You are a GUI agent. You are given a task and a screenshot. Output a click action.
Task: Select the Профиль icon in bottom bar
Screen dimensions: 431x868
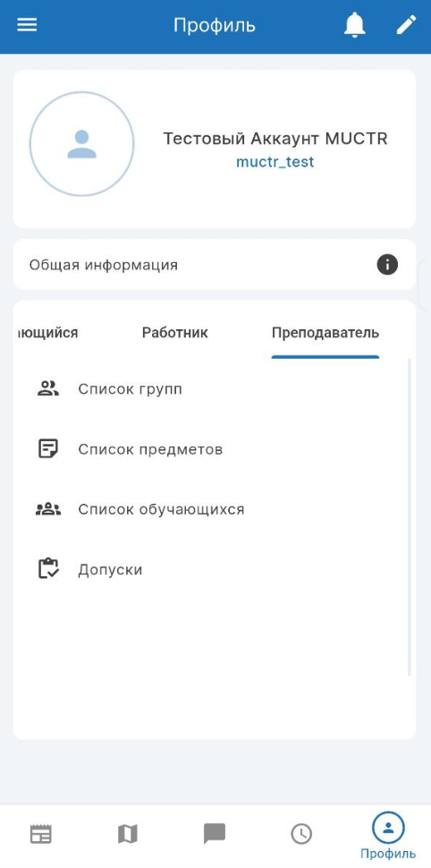tap(388, 828)
